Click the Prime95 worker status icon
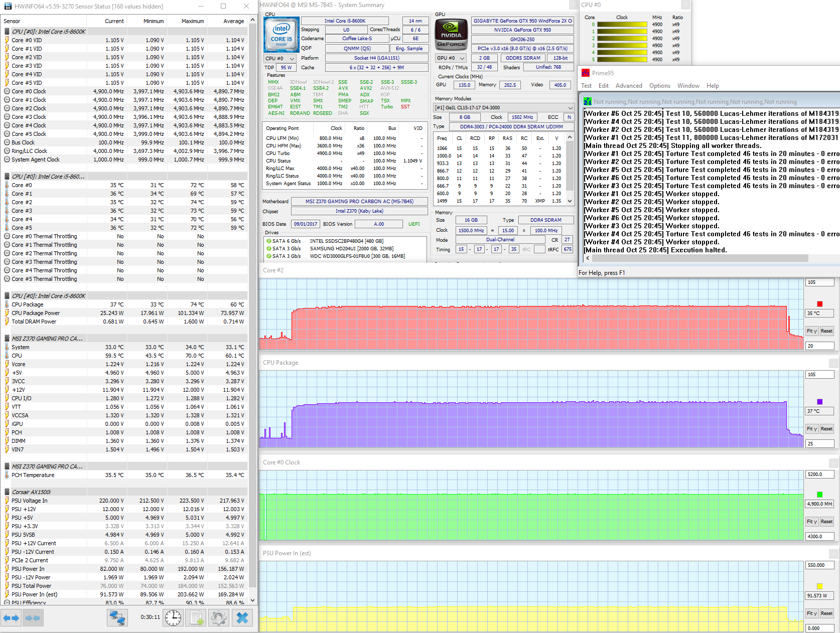Viewport: 840px width, 633px height. 588,102
